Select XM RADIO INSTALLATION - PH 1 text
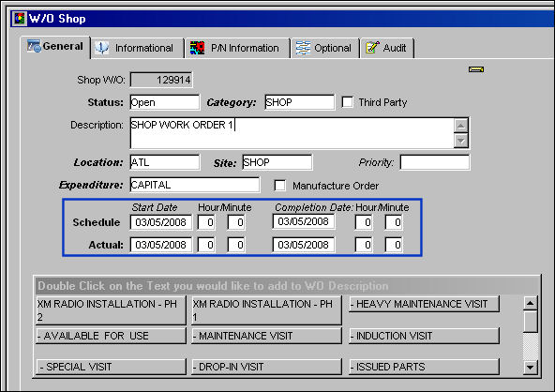The width and height of the screenshot is (555, 392). pos(266,310)
